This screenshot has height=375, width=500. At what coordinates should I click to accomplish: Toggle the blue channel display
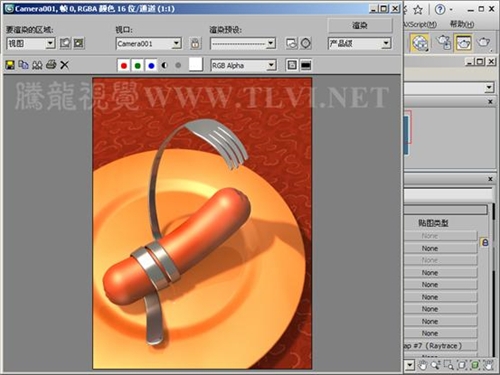point(151,65)
